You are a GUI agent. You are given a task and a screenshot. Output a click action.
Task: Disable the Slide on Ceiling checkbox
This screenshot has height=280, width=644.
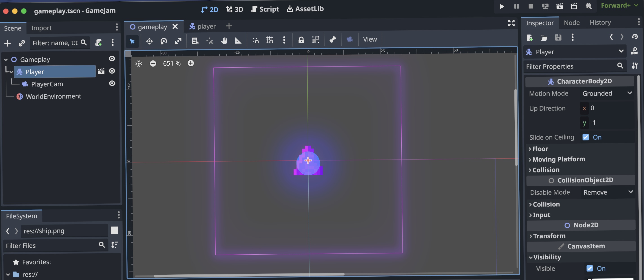point(585,137)
